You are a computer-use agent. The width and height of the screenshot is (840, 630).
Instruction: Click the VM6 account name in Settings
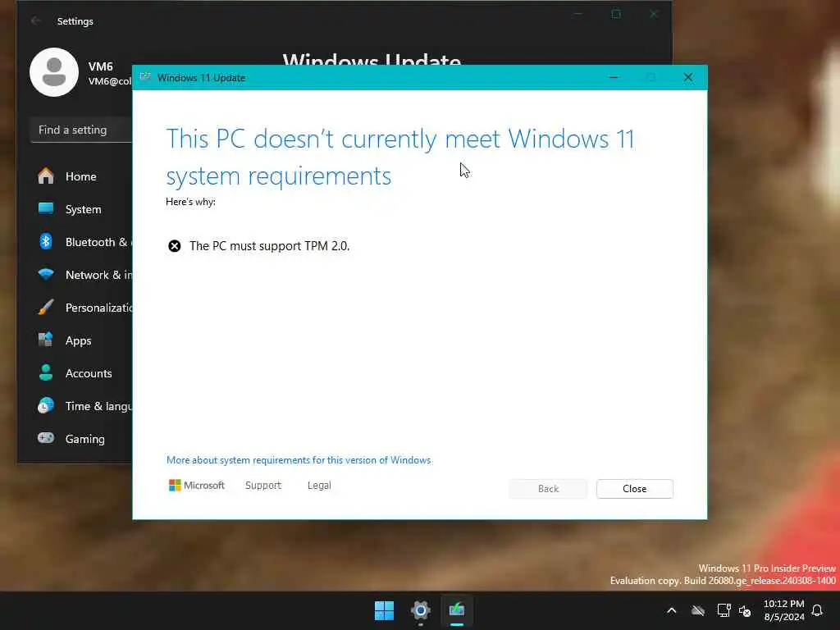click(101, 66)
